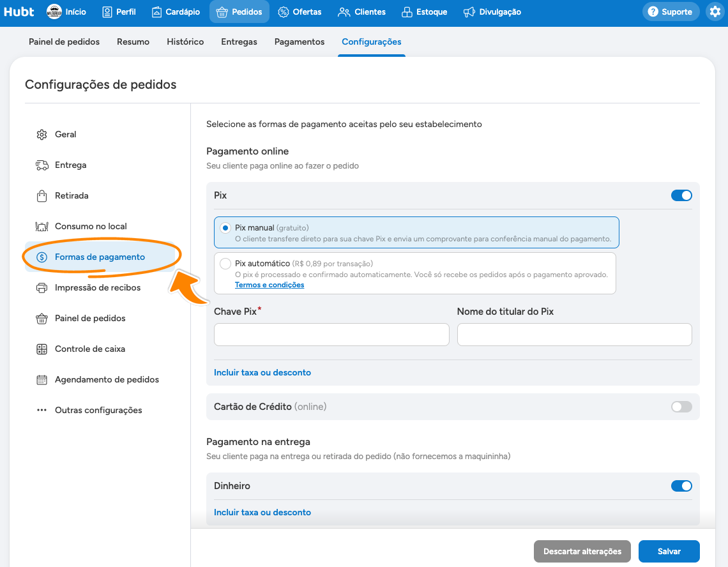Turn off the Dinheiro payment toggle

pos(681,486)
